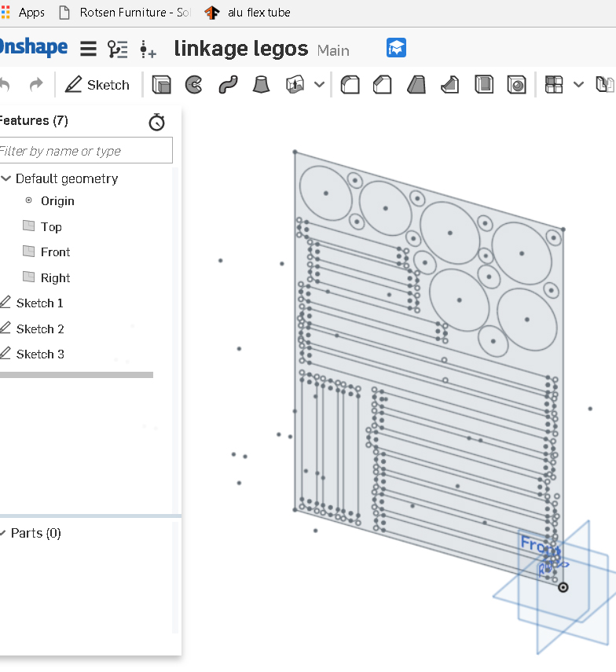Select the Chamfer tool
This screenshot has height=672, width=616.
(383, 84)
